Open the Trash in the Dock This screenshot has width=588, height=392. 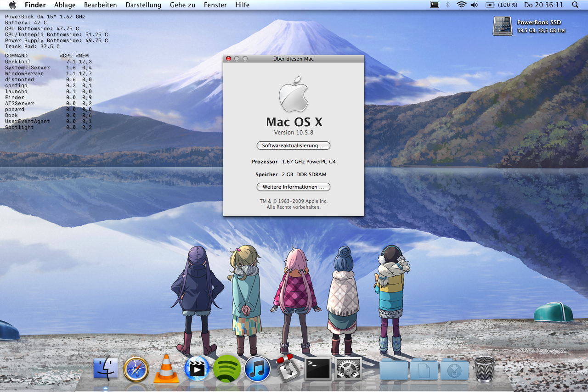tap(485, 369)
